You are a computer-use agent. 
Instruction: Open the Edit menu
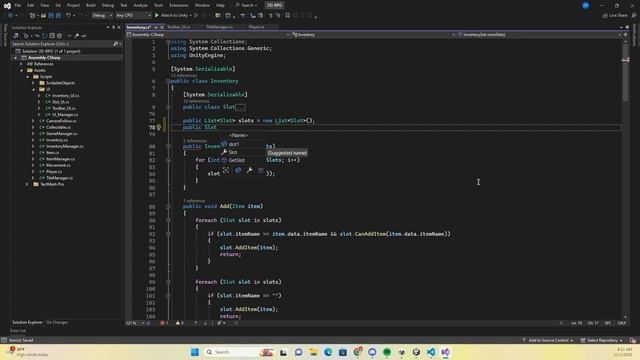pos(31,5)
